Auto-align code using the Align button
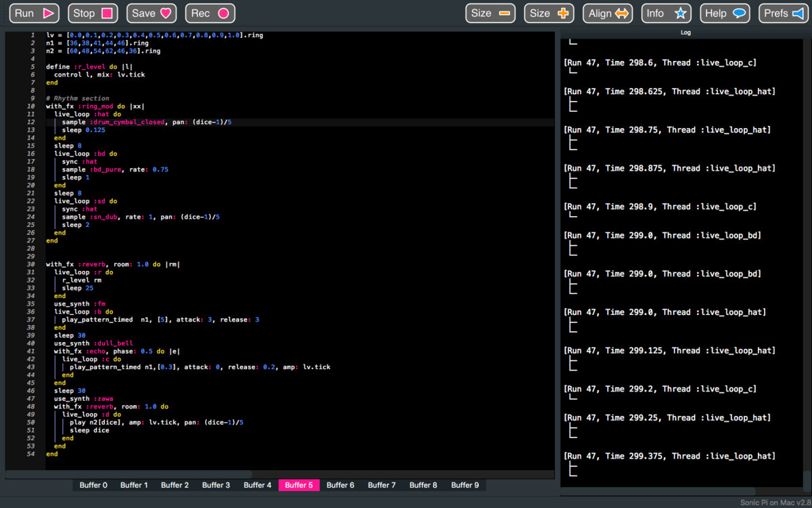This screenshot has height=508, width=812. [609, 14]
